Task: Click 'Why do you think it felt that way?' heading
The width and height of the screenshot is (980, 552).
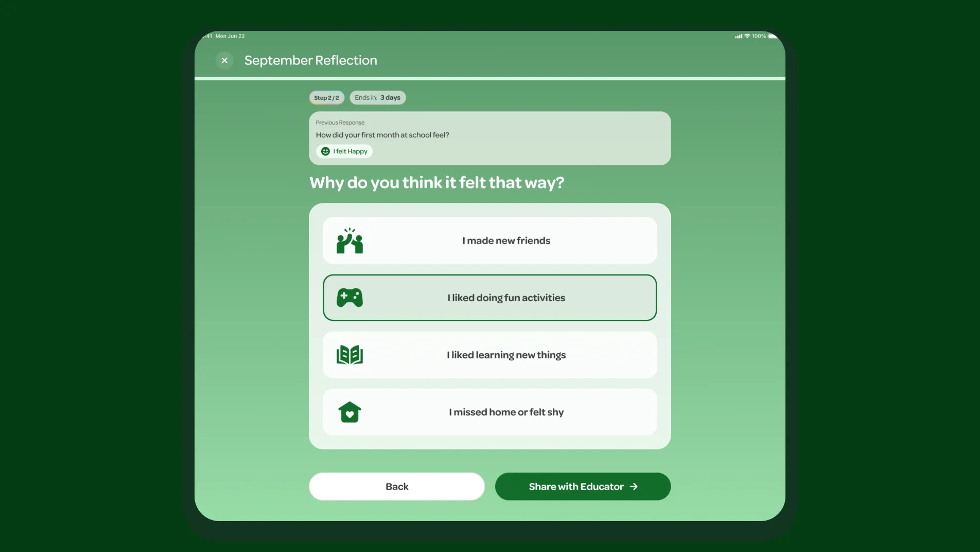Action: tap(436, 183)
